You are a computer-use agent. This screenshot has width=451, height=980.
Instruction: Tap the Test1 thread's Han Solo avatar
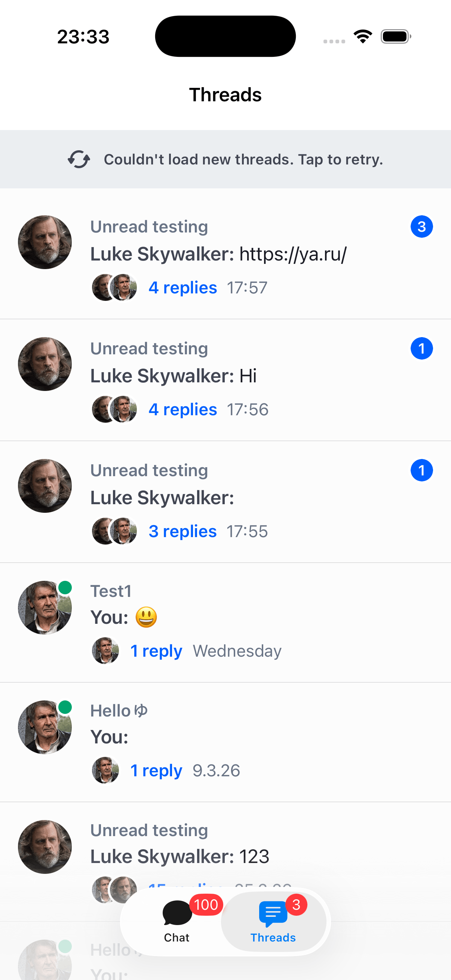(x=45, y=608)
